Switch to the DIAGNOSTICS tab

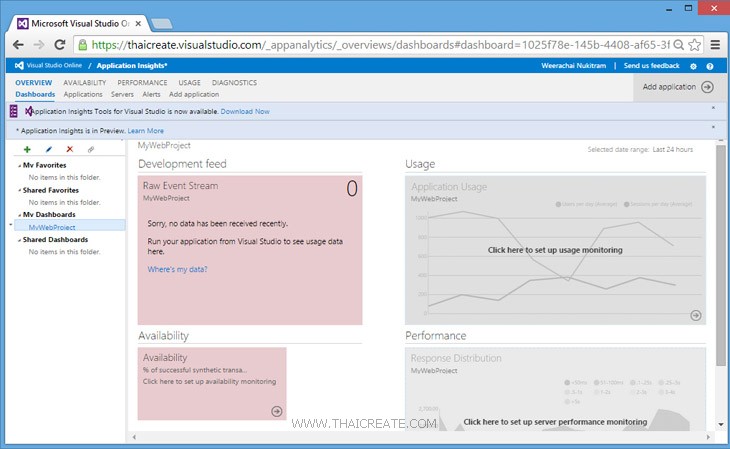(x=234, y=82)
